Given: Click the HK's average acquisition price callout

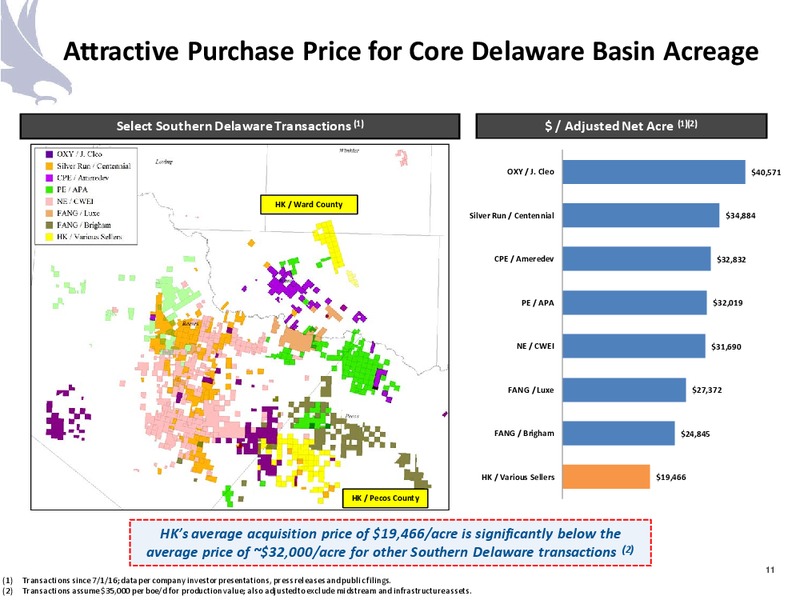Looking at the screenshot, I should coord(390,543).
